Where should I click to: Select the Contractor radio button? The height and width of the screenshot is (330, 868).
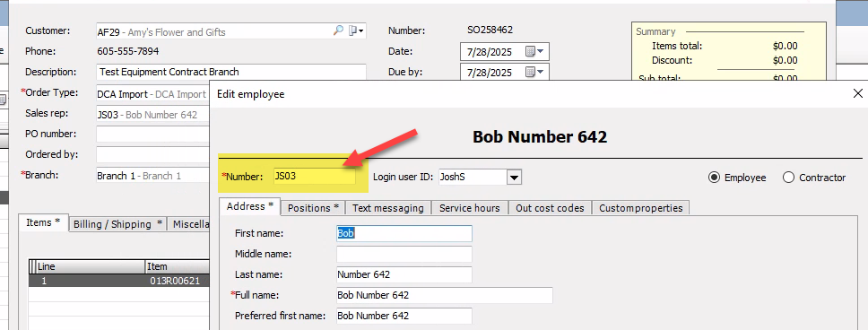point(788,178)
